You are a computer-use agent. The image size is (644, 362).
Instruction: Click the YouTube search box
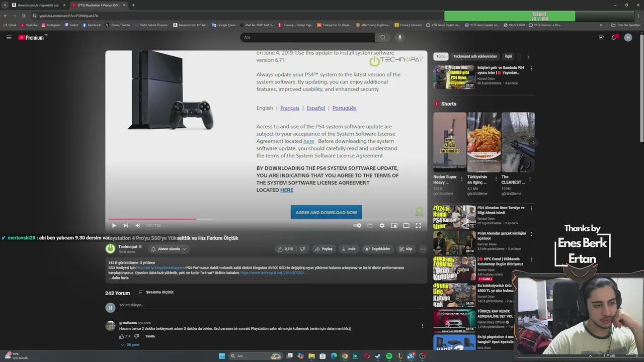307,37
